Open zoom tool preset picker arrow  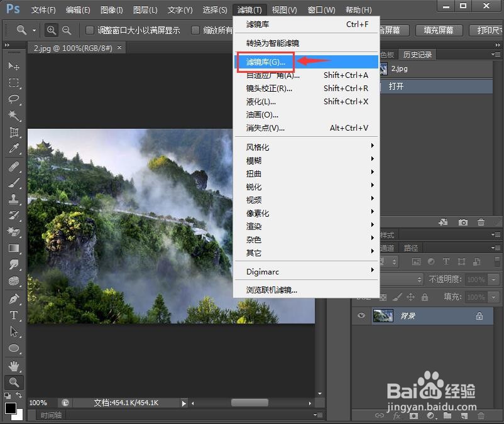pyautogui.click(x=34, y=31)
